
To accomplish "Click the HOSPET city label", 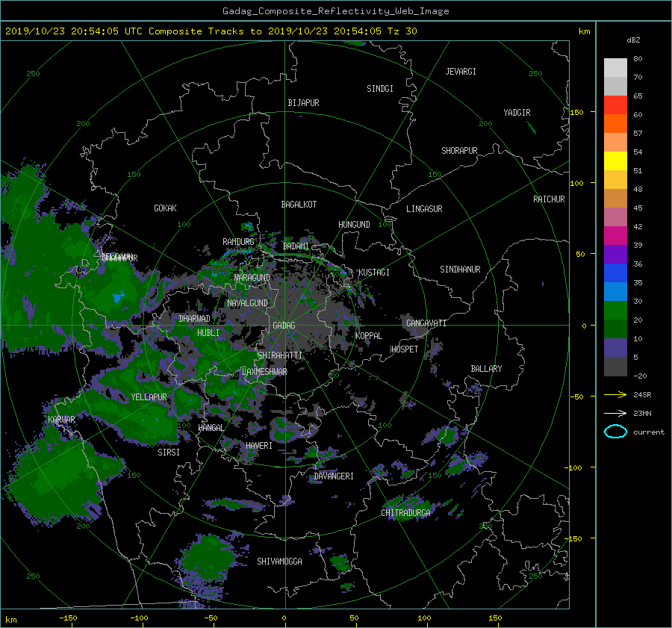I will pyautogui.click(x=405, y=349).
